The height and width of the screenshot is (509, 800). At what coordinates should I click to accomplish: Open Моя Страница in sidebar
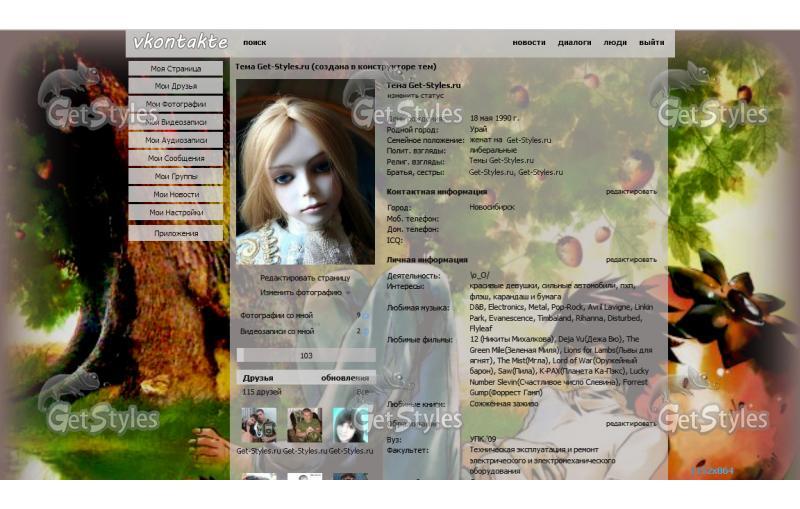[x=176, y=68]
